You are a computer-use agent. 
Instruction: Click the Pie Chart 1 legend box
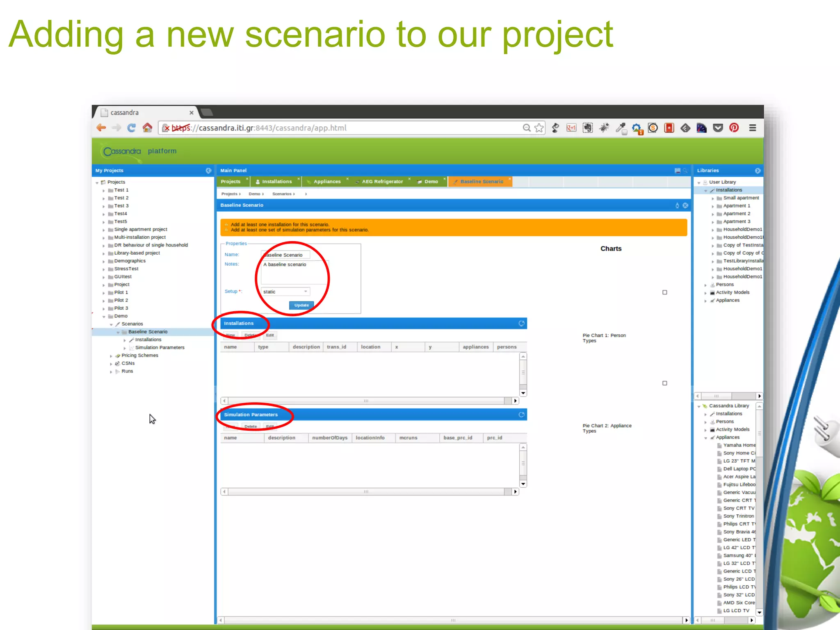(x=665, y=293)
